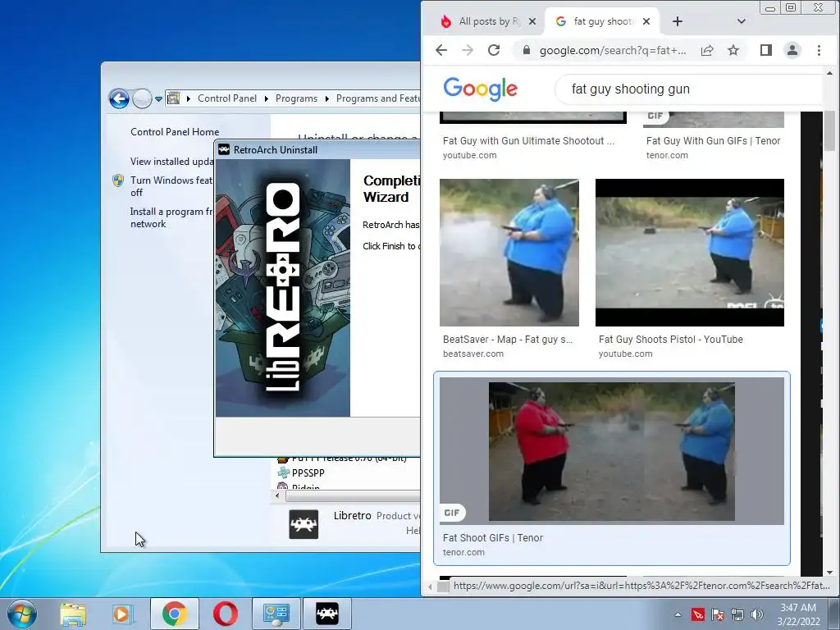The height and width of the screenshot is (630, 840).
Task: Open taskbar clock 3:47 AM
Action: (x=798, y=614)
